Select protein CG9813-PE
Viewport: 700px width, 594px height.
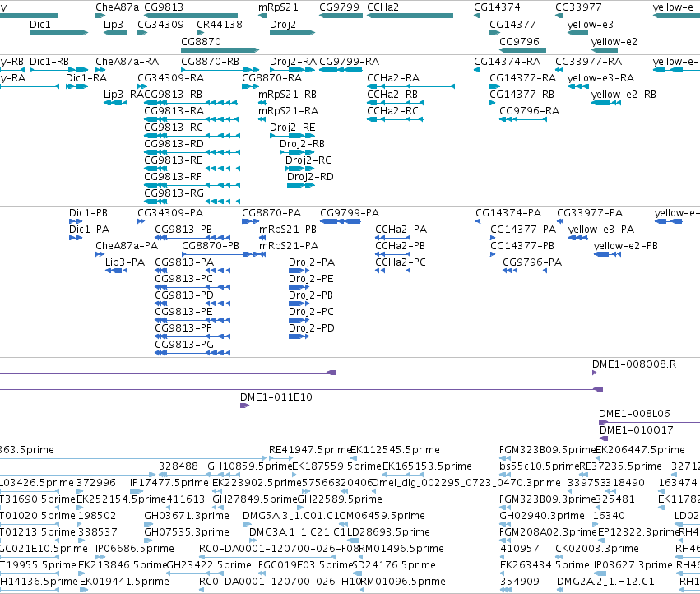click(x=183, y=312)
